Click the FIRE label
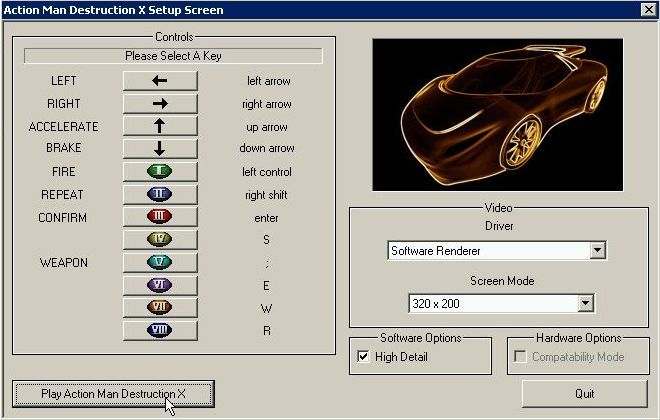The height and width of the screenshot is (420, 660). point(64,172)
